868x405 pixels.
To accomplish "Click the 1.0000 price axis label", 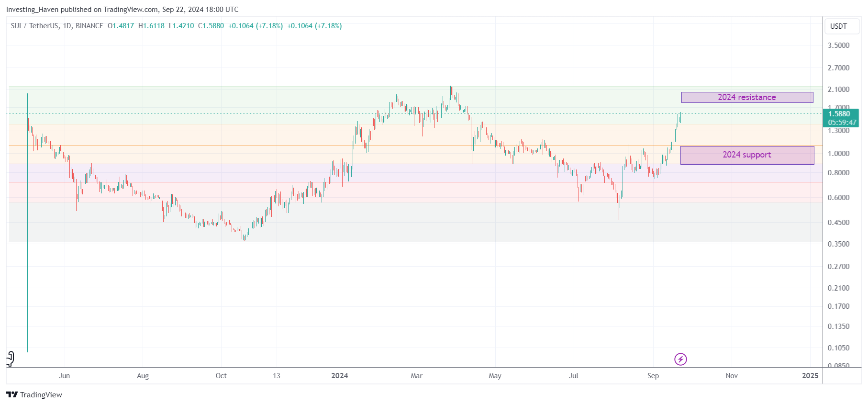I will coord(839,154).
